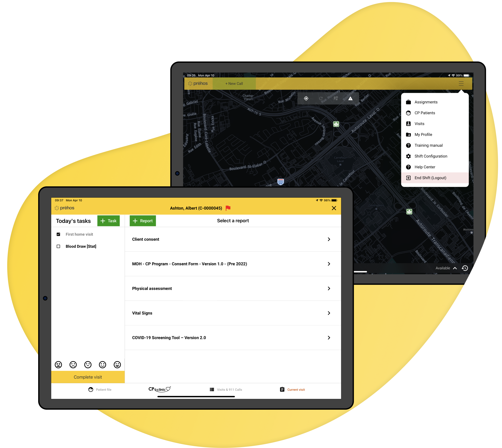
Task: Select the smiley face mood rating icon
Action: click(103, 364)
